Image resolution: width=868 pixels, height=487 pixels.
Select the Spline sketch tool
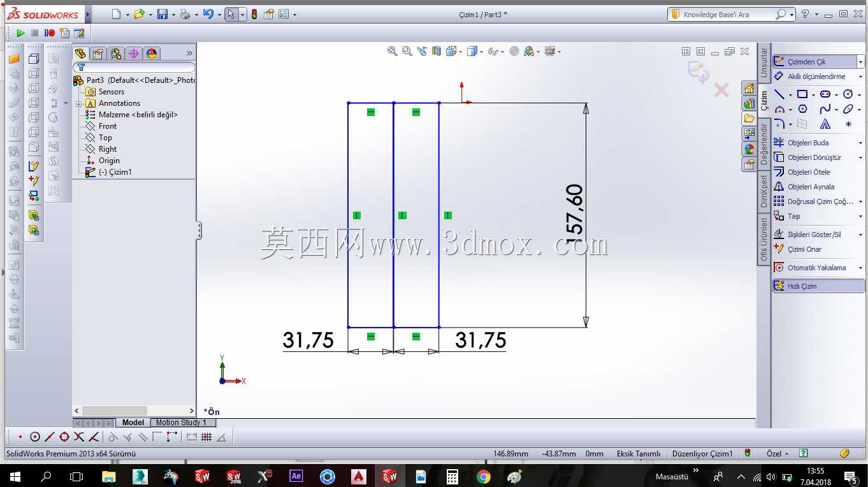pos(825,109)
